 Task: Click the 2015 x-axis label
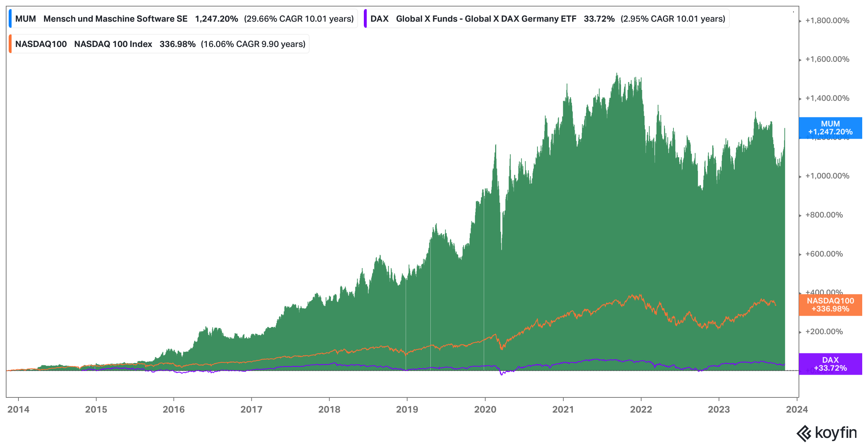coord(96,409)
